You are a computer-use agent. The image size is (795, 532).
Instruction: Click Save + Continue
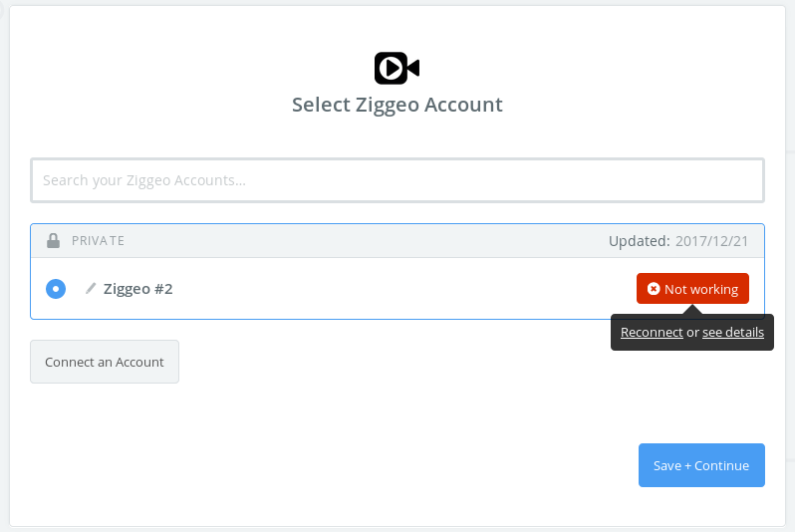701,465
